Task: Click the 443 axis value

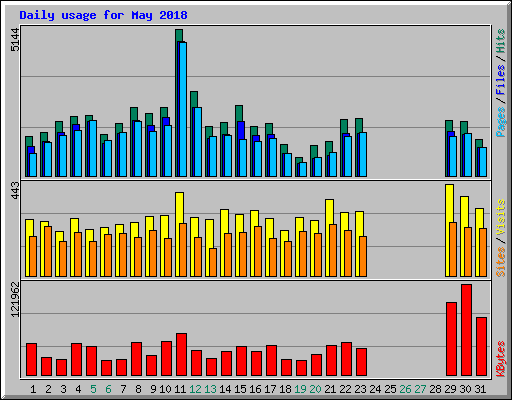Action: coord(15,190)
